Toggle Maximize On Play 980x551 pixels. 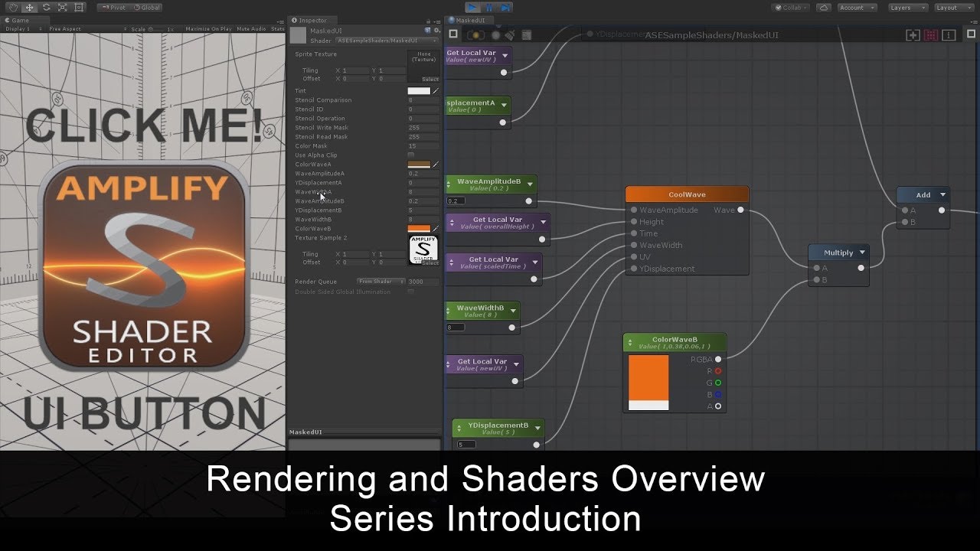pyautogui.click(x=208, y=29)
